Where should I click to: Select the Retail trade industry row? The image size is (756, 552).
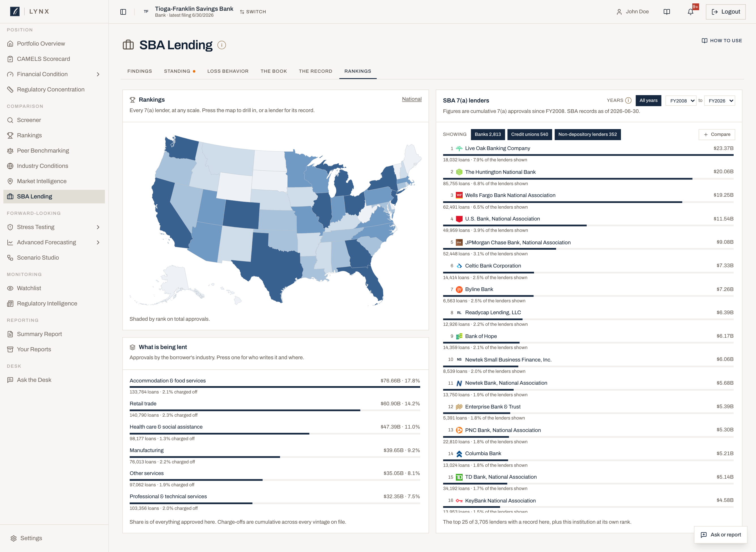point(275,409)
